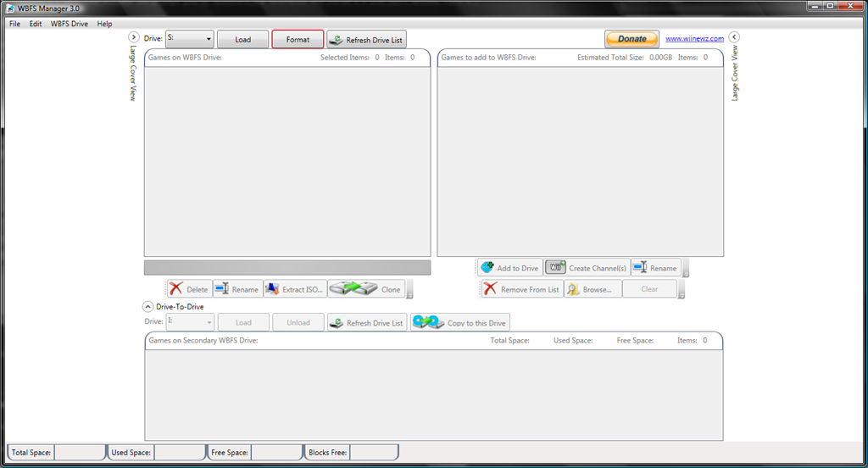Click the "Selected Items:" label
This screenshot has width=868, height=468.
coord(344,57)
